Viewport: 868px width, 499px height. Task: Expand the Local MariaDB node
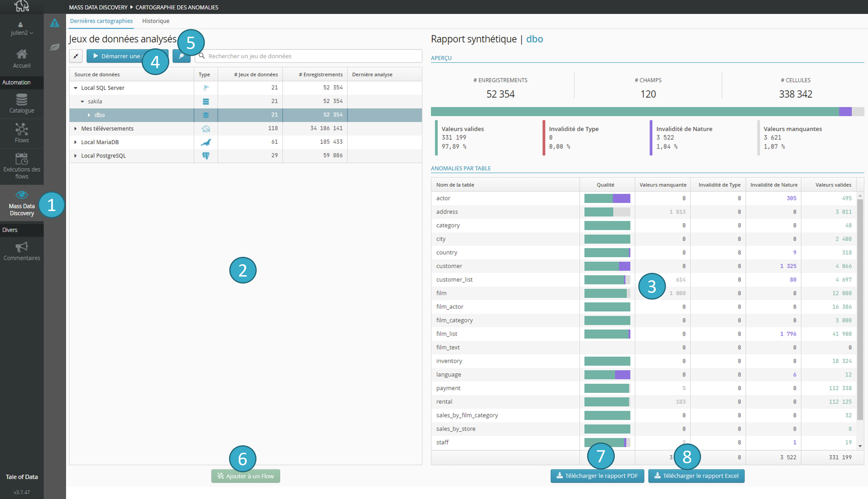pyautogui.click(x=75, y=142)
